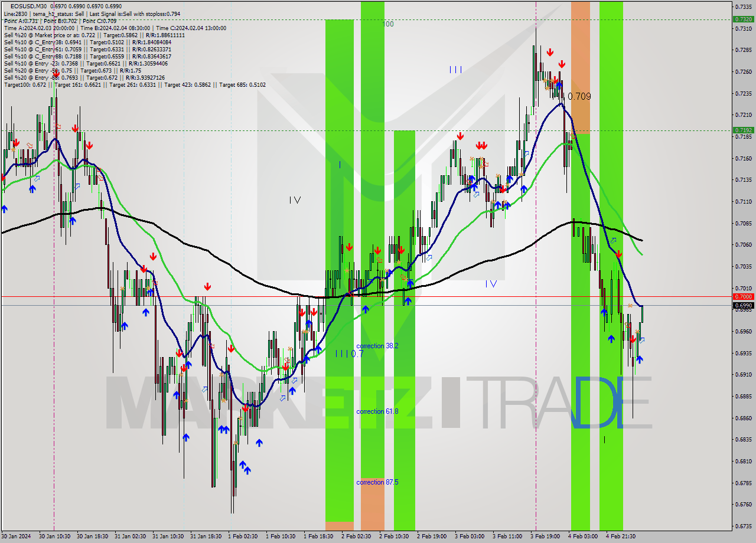Click the 0.7335 price axis label
756x543 pixels.
click(x=742, y=6)
